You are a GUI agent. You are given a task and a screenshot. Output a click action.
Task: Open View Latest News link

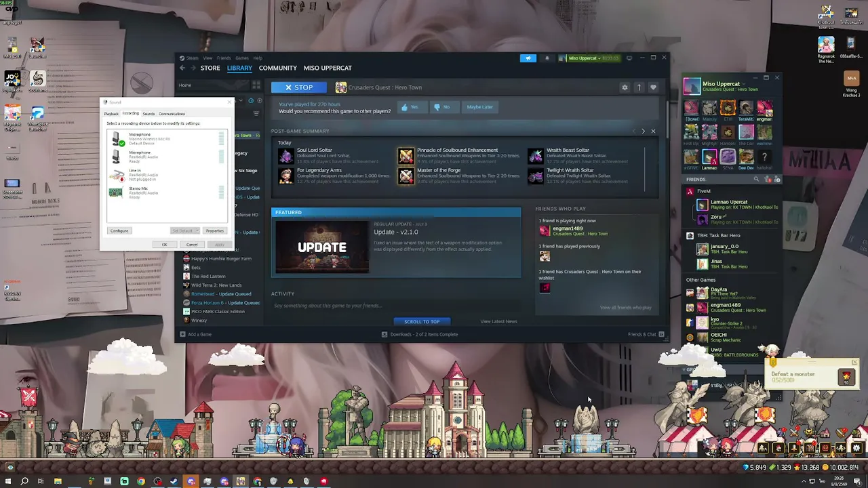498,321
